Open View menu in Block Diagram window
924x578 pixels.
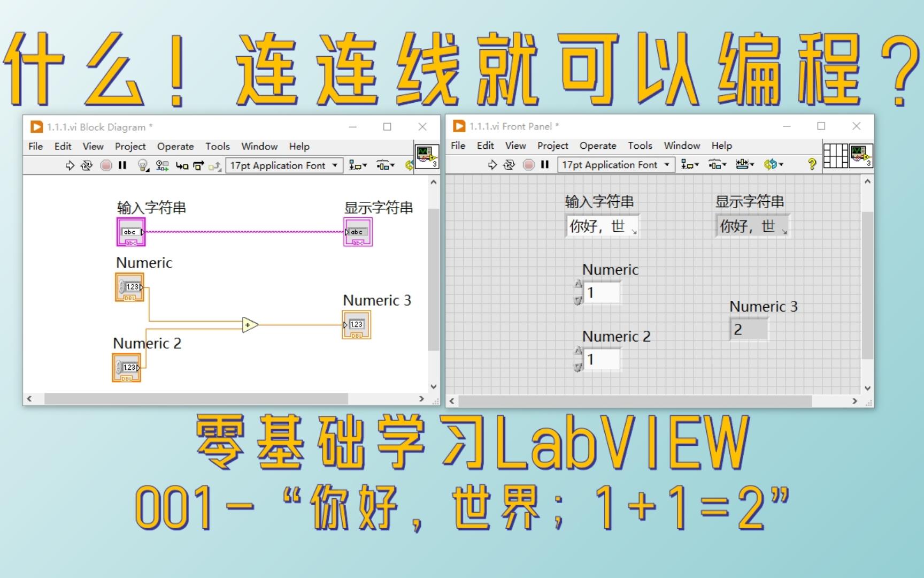(93, 147)
